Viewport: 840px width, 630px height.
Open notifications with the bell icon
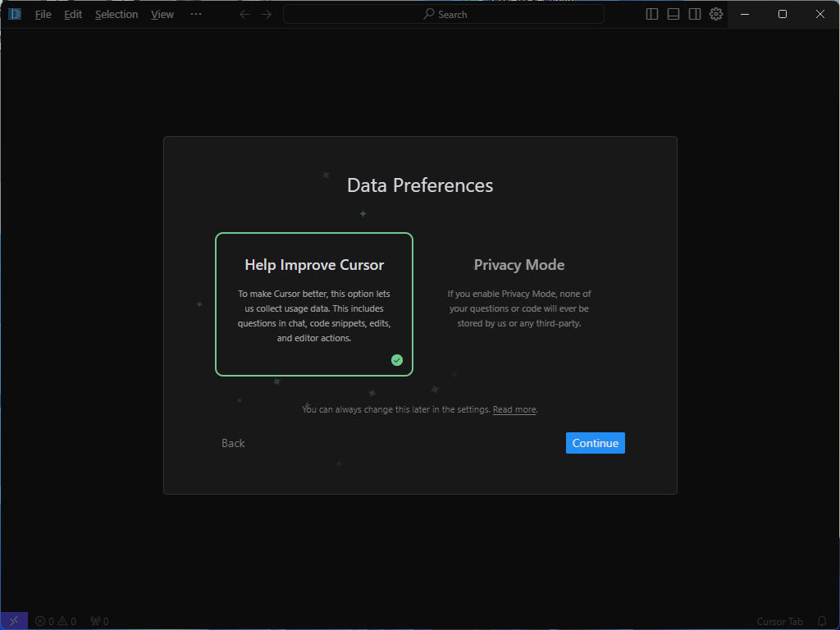[822, 622]
